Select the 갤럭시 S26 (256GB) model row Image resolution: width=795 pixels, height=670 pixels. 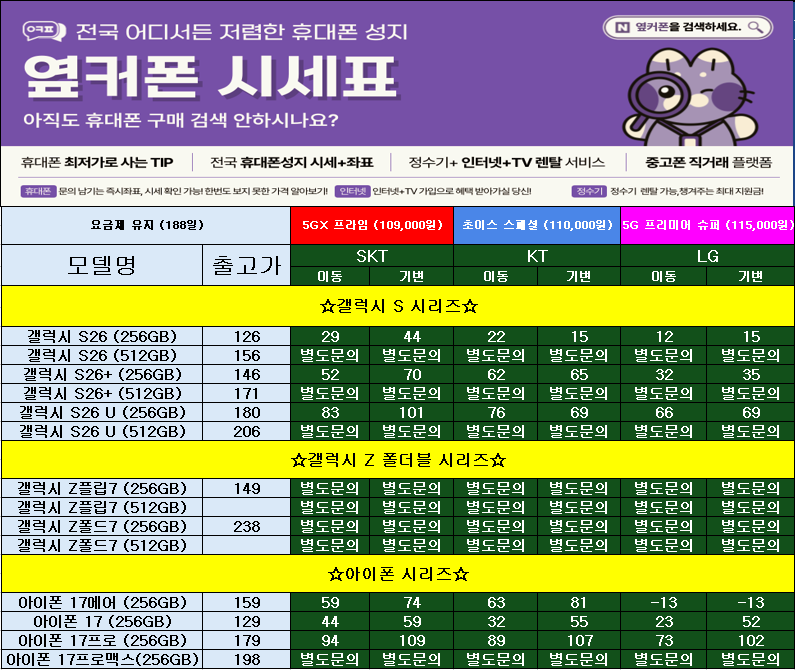pos(102,336)
